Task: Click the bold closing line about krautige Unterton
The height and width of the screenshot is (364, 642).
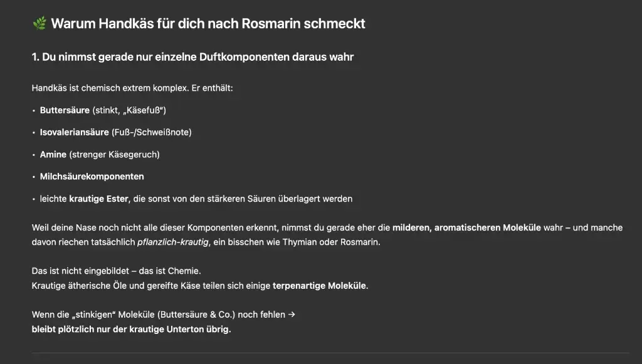Action: (131, 329)
